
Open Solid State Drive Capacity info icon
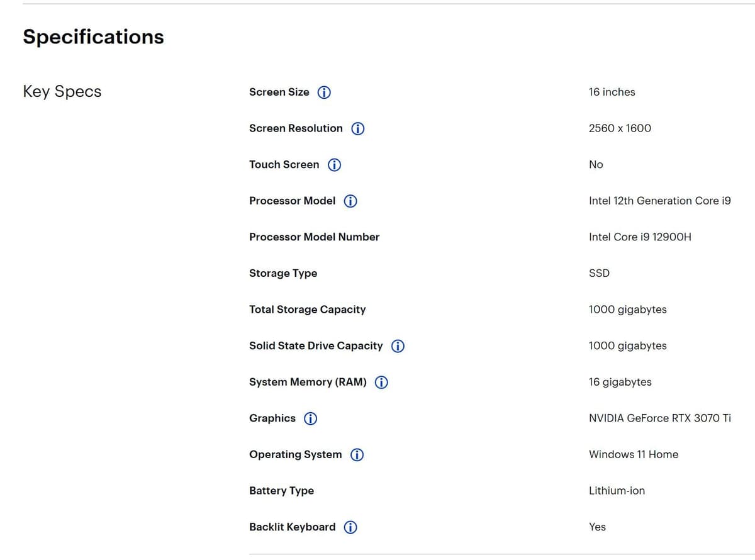pos(398,346)
